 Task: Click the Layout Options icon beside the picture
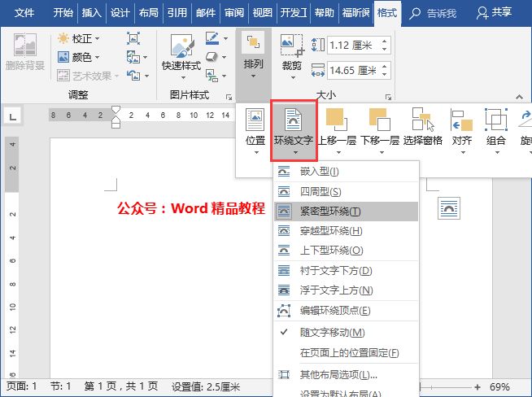(449, 208)
